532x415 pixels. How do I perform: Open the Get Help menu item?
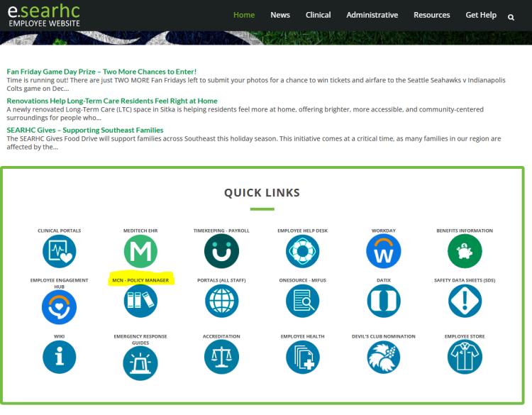481,15
